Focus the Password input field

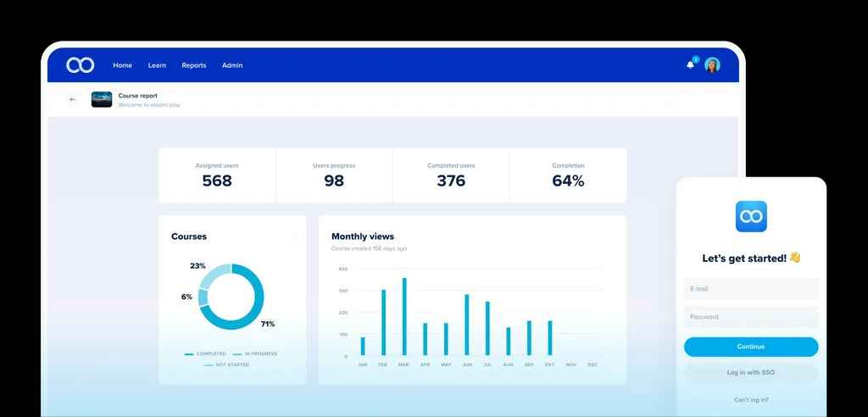pyautogui.click(x=751, y=317)
